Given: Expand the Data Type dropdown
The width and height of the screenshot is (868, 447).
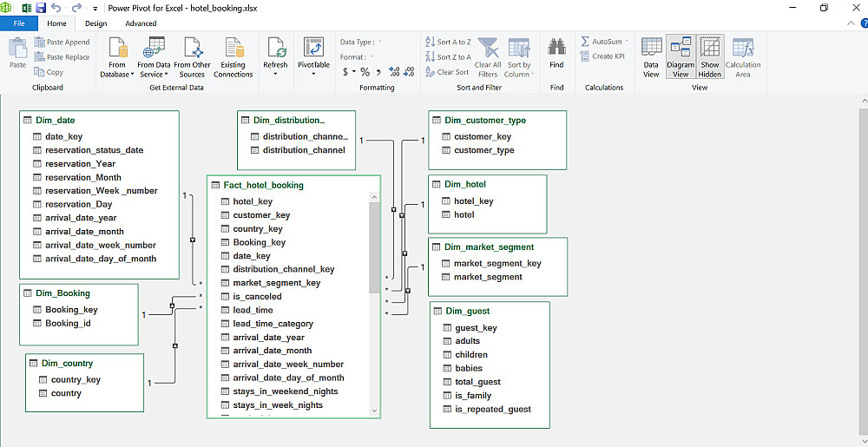Looking at the screenshot, I should tap(360, 42).
